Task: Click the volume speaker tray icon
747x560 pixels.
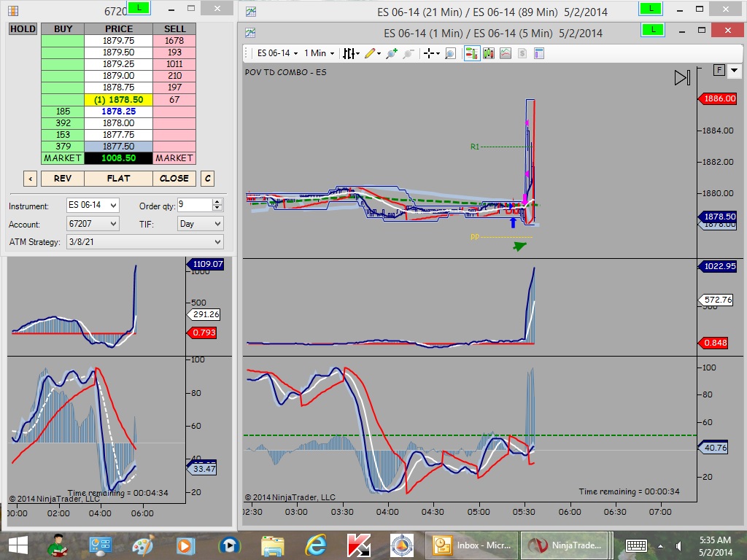Action: point(678,545)
